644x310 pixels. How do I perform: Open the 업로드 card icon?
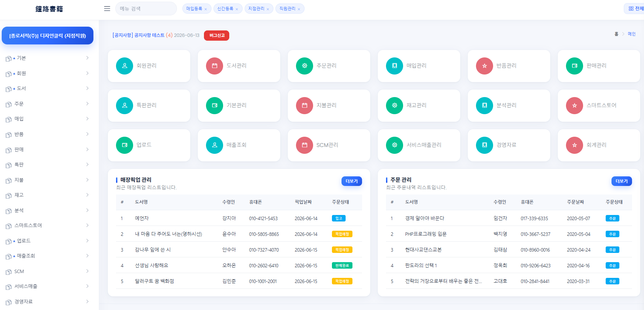125,145
